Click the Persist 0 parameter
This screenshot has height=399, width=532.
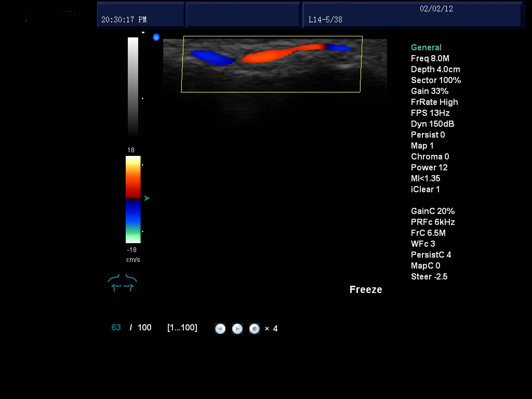(x=428, y=135)
